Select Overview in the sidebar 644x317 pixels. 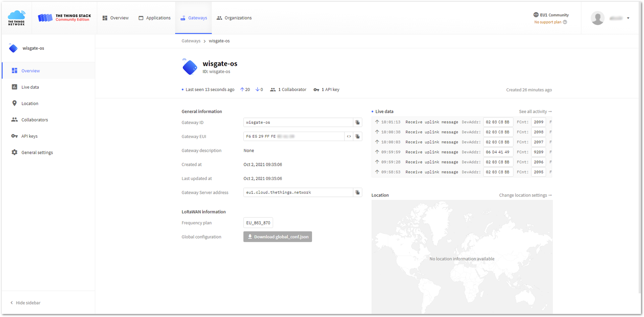49,71
